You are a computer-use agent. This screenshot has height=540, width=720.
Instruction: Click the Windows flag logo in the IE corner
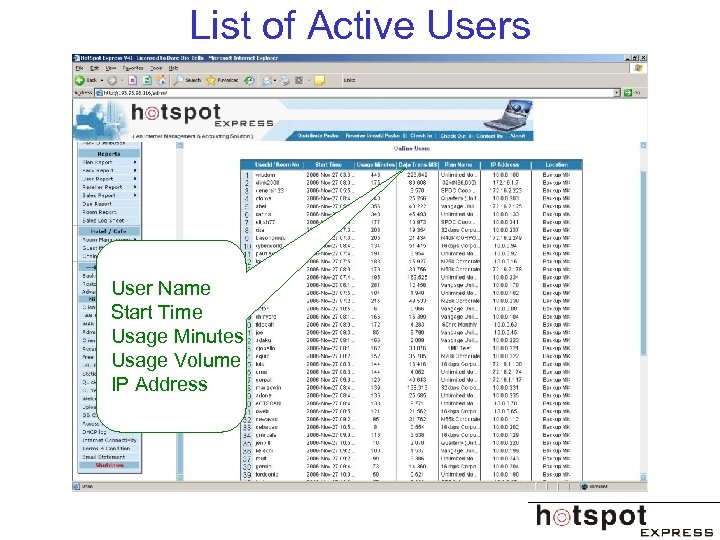pyautogui.click(x=639, y=68)
